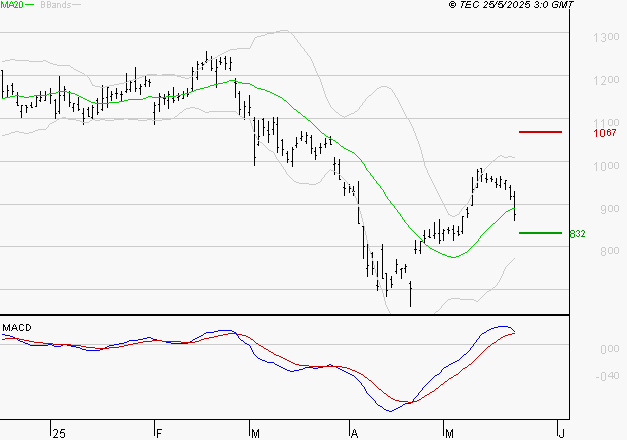Screen dimensions: 627x440
Task: Click the 1300 price axis label
Action: pyautogui.click(x=606, y=38)
